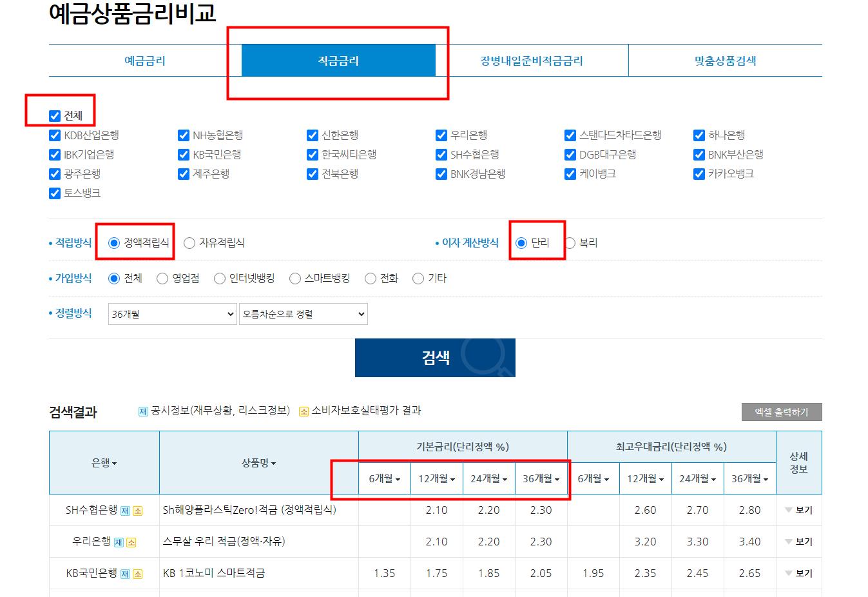868x597 pixels.
Task: Open the 오름차순으로 정렬 dropdown
Action: (x=303, y=314)
